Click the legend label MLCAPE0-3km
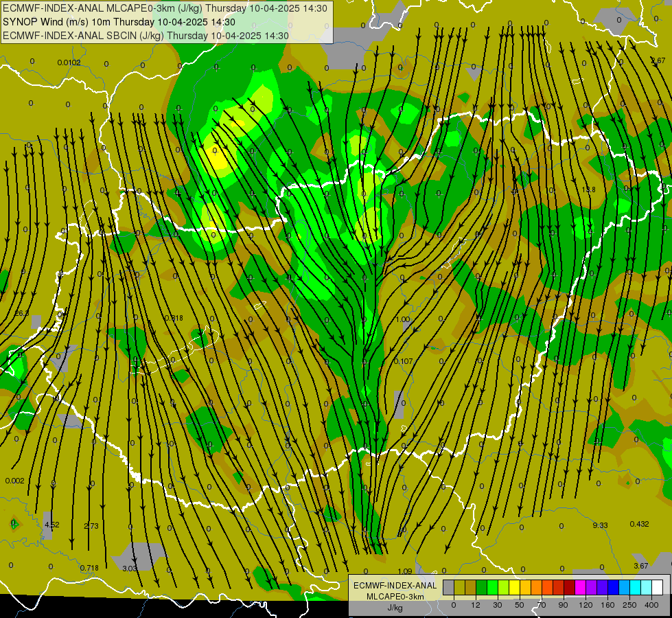Screen dimensions: 672x618 pyautogui.click(x=395, y=597)
